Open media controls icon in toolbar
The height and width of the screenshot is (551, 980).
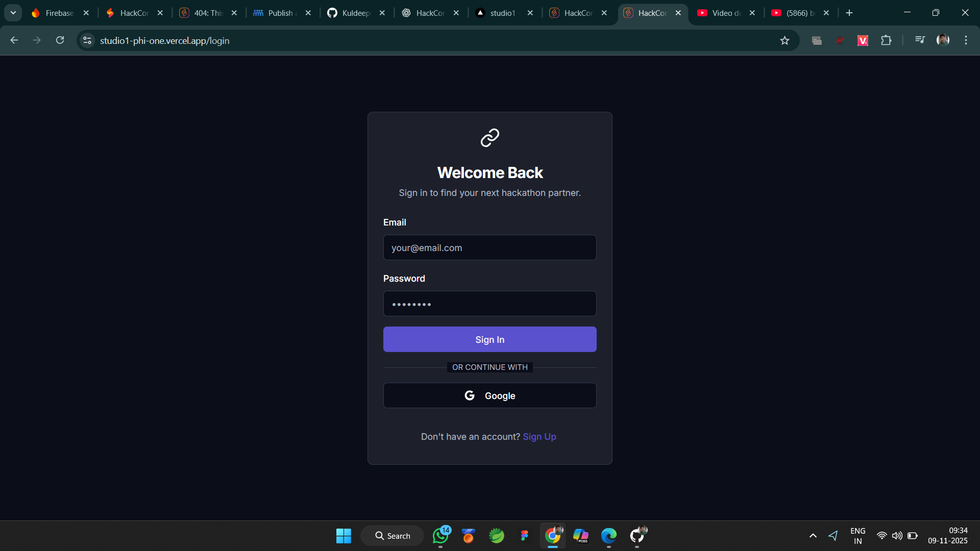coord(920,40)
